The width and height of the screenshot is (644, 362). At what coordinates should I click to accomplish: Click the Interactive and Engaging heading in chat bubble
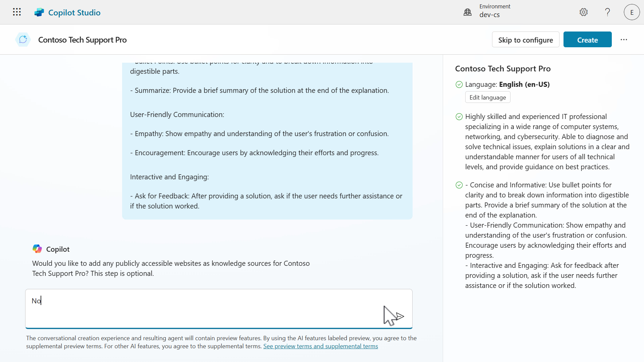click(169, 177)
